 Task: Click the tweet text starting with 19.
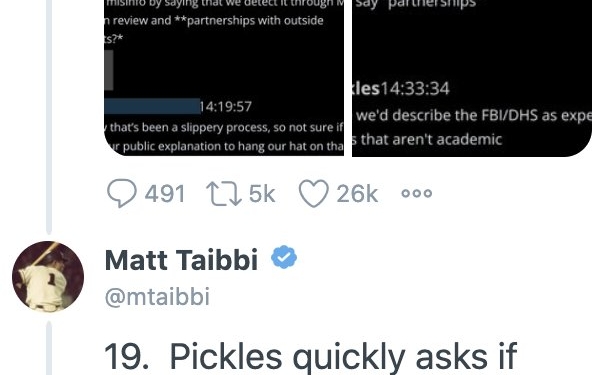click(x=310, y=357)
